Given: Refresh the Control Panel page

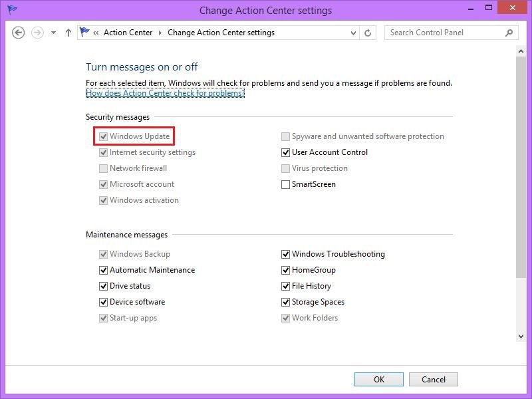Looking at the screenshot, I should (368, 33).
